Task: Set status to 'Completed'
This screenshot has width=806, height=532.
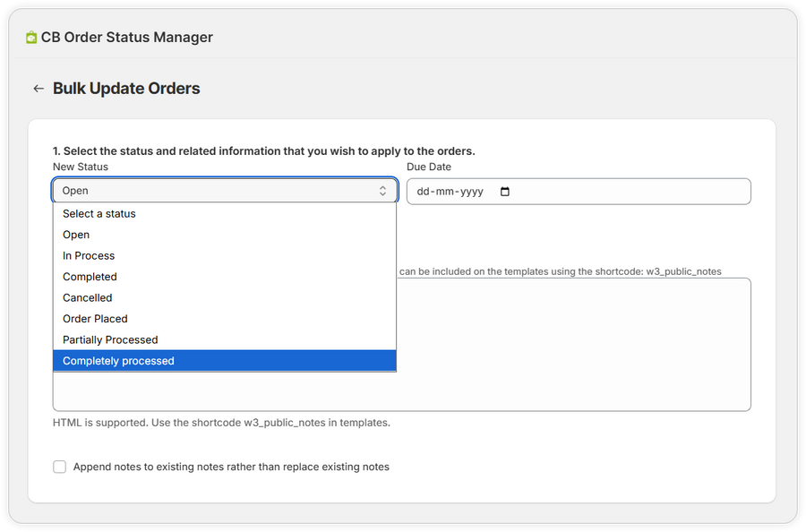Action: pyautogui.click(x=225, y=277)
